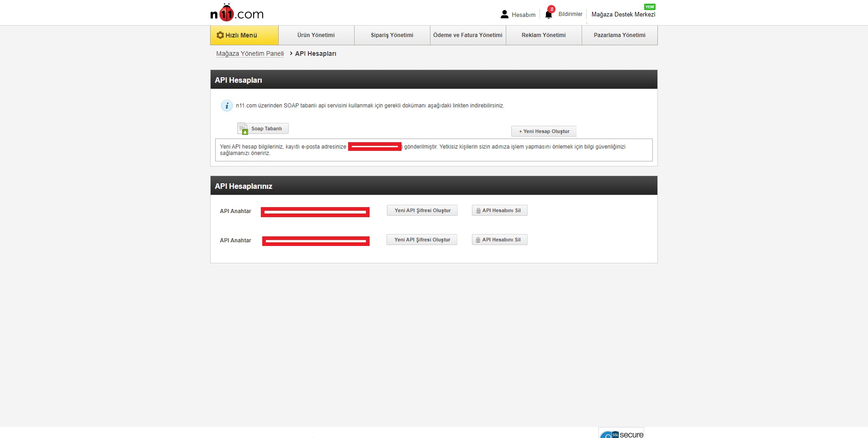Open the Hızlı Menü tab
Image resolution: width=868 pixels, height=438 pixels.
click(x=244, y=35)
